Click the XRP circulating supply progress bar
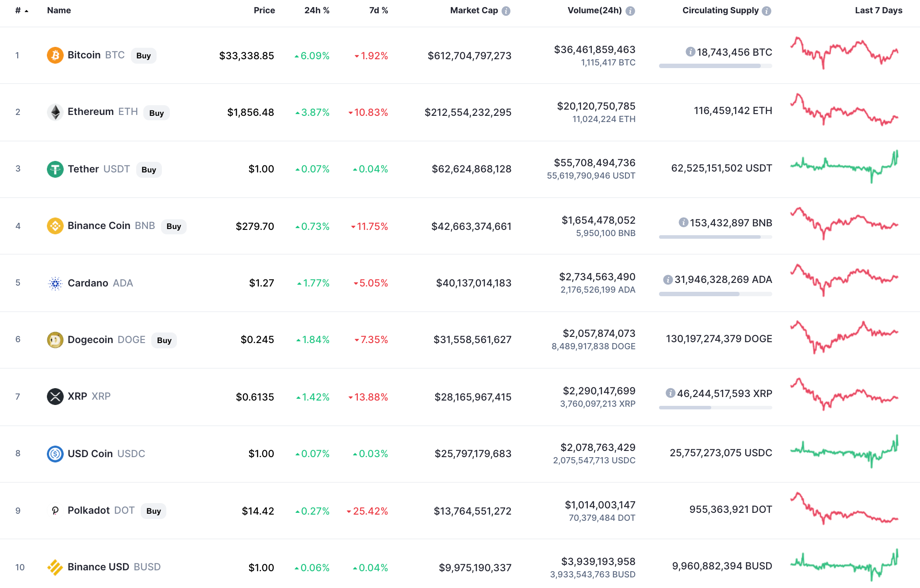 (715, 408)
